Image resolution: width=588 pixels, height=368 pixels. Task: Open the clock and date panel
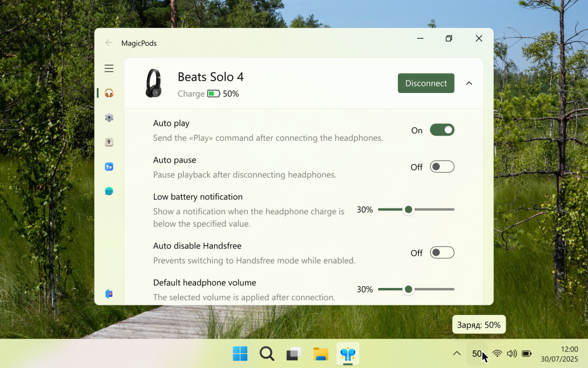pos(559,354)
